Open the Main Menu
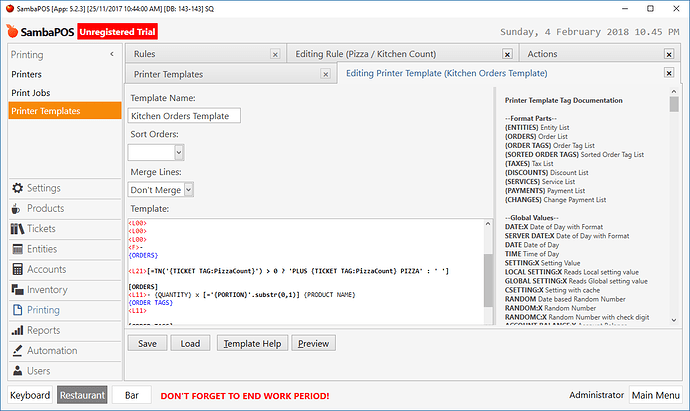The height and width of the screenshot is (411, 690). 656,395
